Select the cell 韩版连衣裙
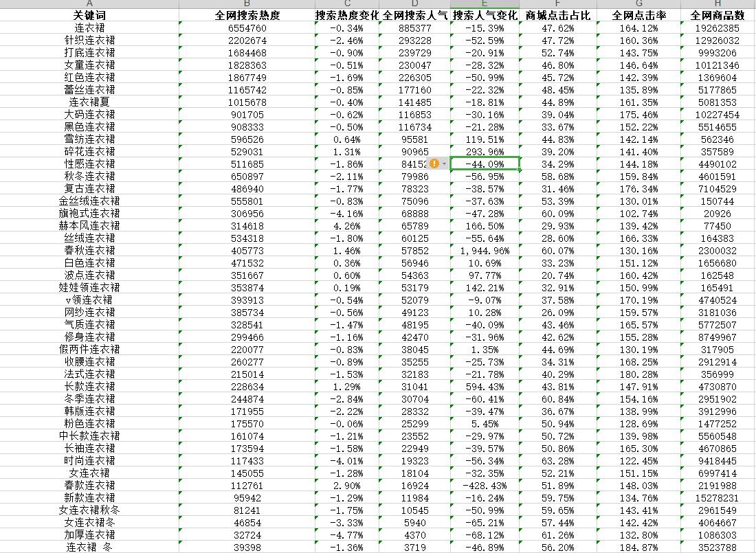This screenshot has width=756, height=553. [x=89, y=411]
